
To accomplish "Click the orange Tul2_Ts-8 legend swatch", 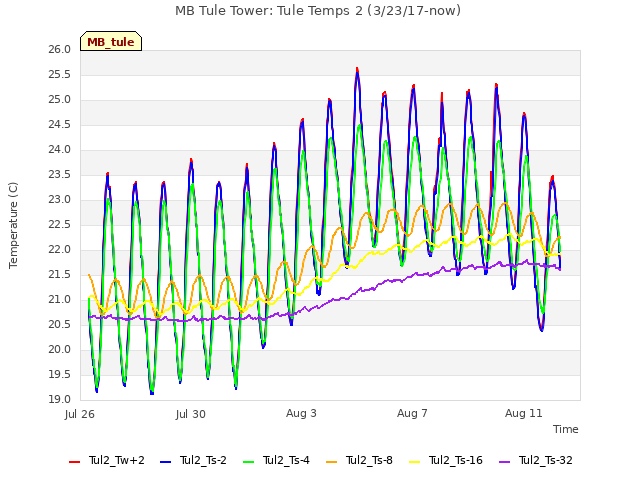I will coord(331,462).
